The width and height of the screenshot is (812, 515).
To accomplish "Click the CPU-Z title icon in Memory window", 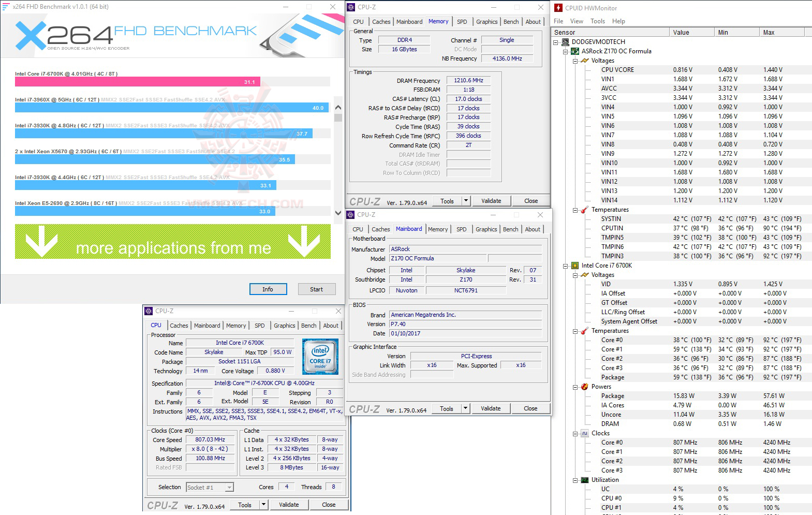I will 351,7.
